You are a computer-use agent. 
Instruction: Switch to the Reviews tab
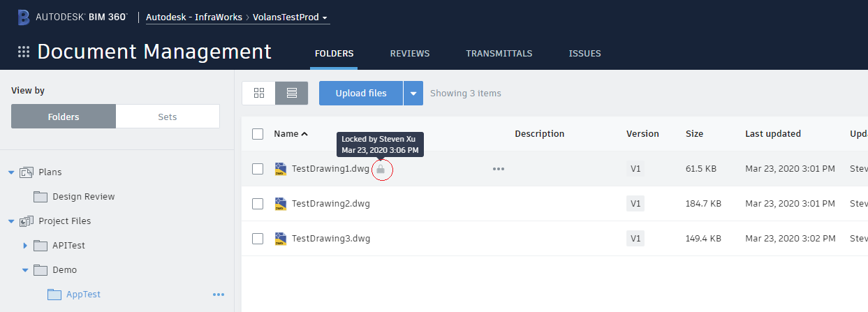click(410, 54)
